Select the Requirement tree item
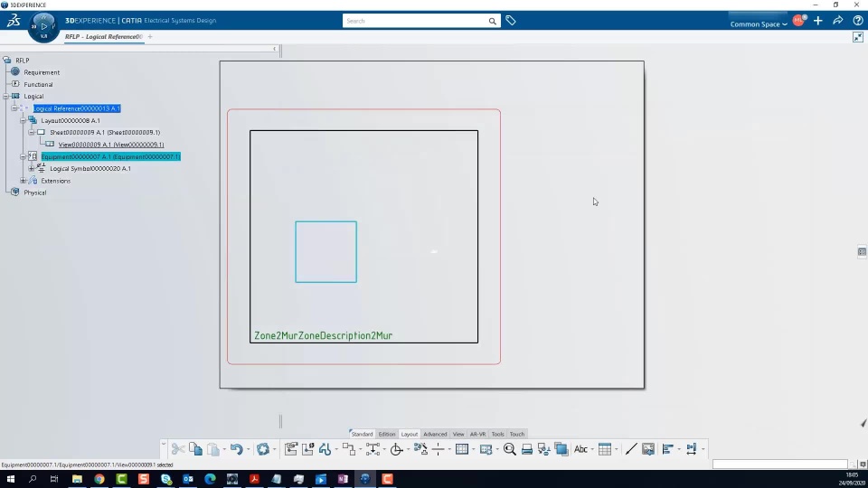 coord(42,72)
